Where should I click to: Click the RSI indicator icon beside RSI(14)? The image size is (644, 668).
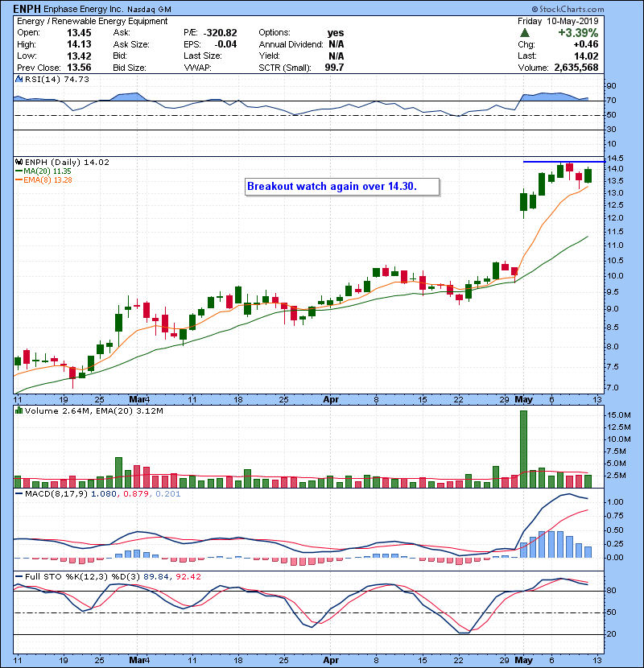point(19,79)
